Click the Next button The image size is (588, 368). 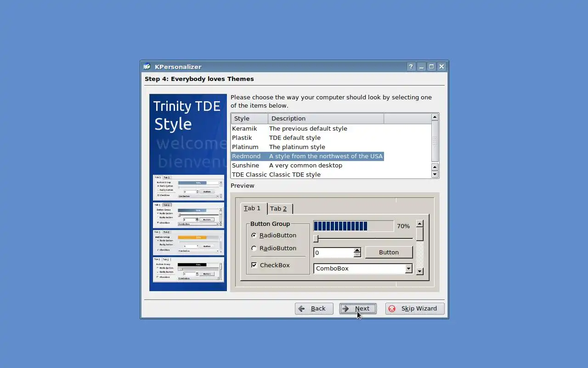pyautogui.click(x=358, y=309)
